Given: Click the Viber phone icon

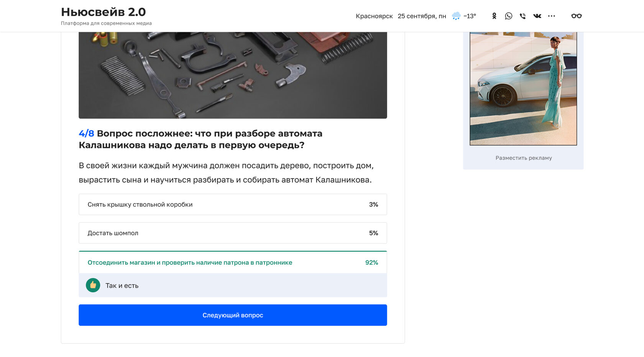Looking at the screenshot, I should click(522, 16).
